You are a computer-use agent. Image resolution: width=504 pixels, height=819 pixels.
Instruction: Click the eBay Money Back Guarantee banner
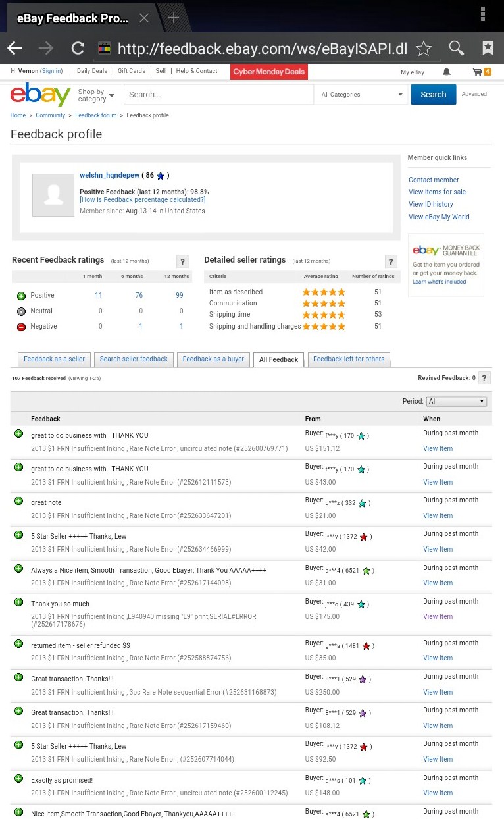446,265
